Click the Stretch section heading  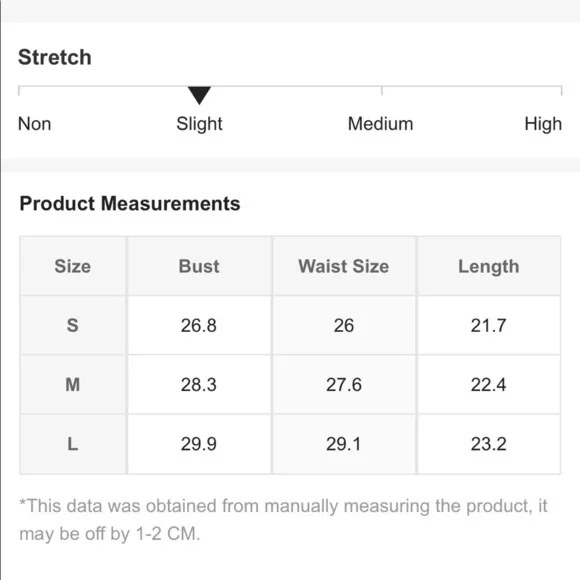click(55, 57)
